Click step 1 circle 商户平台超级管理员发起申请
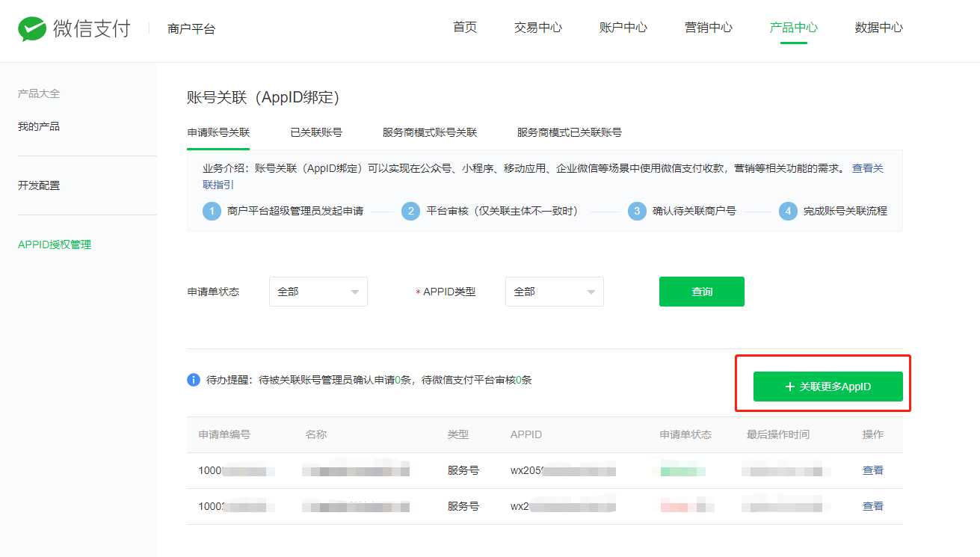The width and height of the screenshot is (980, 557). tap(212, 211)
